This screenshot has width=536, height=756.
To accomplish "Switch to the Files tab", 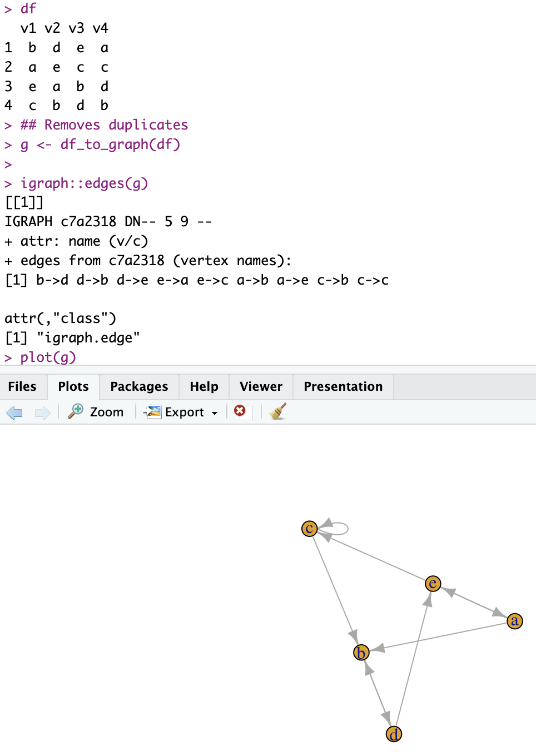I will point(22,386).
